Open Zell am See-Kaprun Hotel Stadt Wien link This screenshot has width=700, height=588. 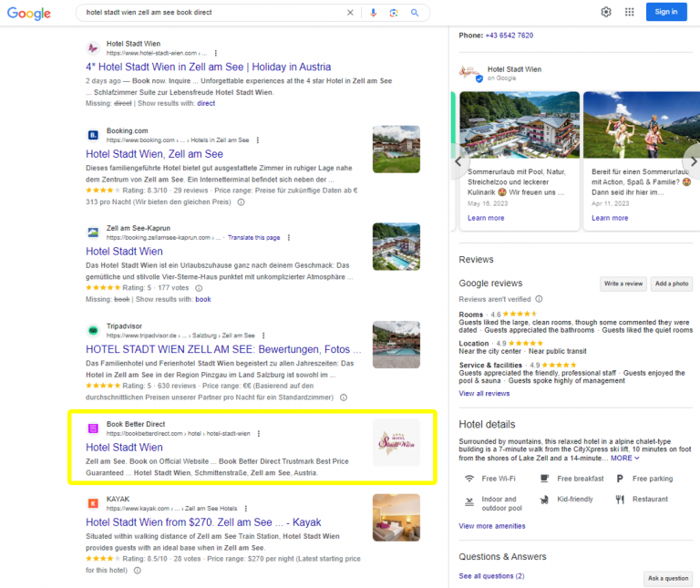(124, 252)
